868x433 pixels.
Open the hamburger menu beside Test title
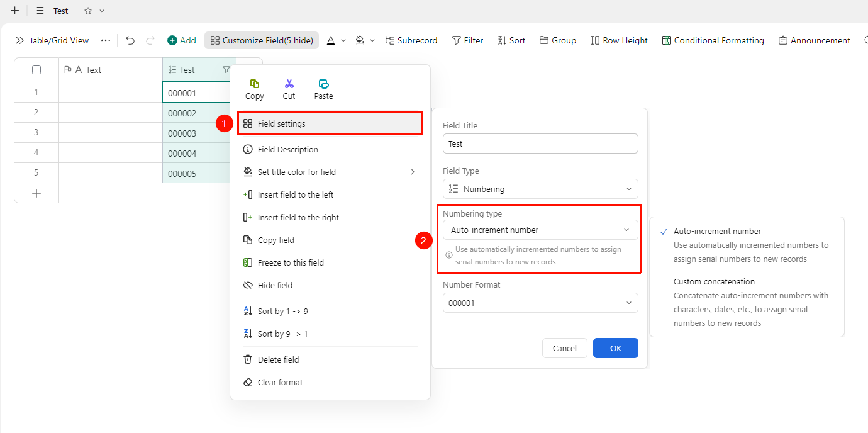[x=40, y=11]
